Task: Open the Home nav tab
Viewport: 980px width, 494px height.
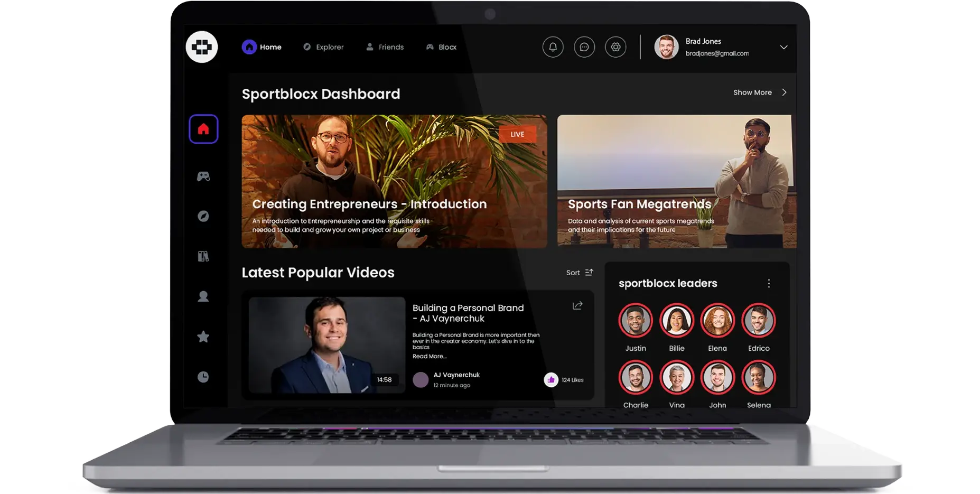Action: [x=262, y=47]
